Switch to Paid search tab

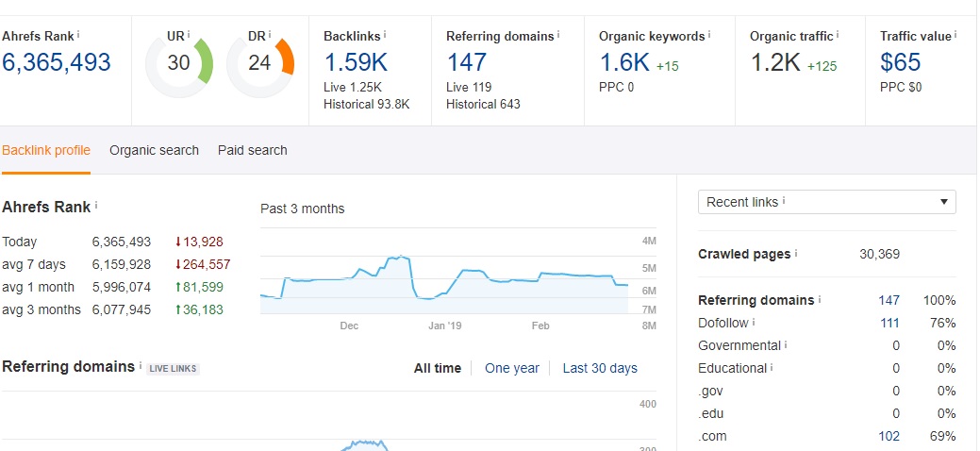click(x=253, y=150)
